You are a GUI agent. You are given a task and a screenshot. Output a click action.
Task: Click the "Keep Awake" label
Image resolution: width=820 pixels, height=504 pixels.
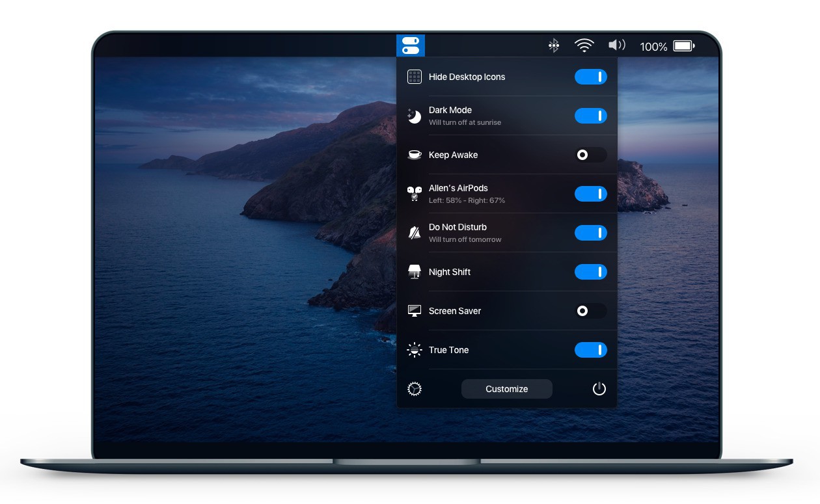point(453,155)
